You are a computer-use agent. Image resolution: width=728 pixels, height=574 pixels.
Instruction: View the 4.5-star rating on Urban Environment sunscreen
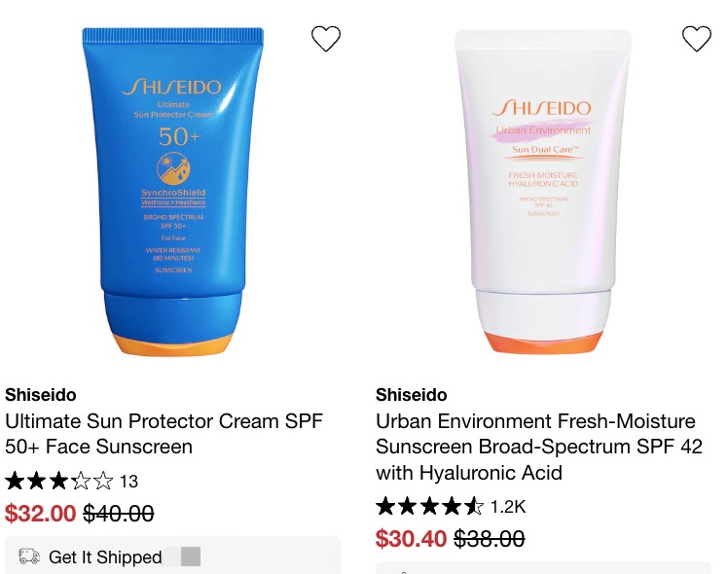coord(429,506)
